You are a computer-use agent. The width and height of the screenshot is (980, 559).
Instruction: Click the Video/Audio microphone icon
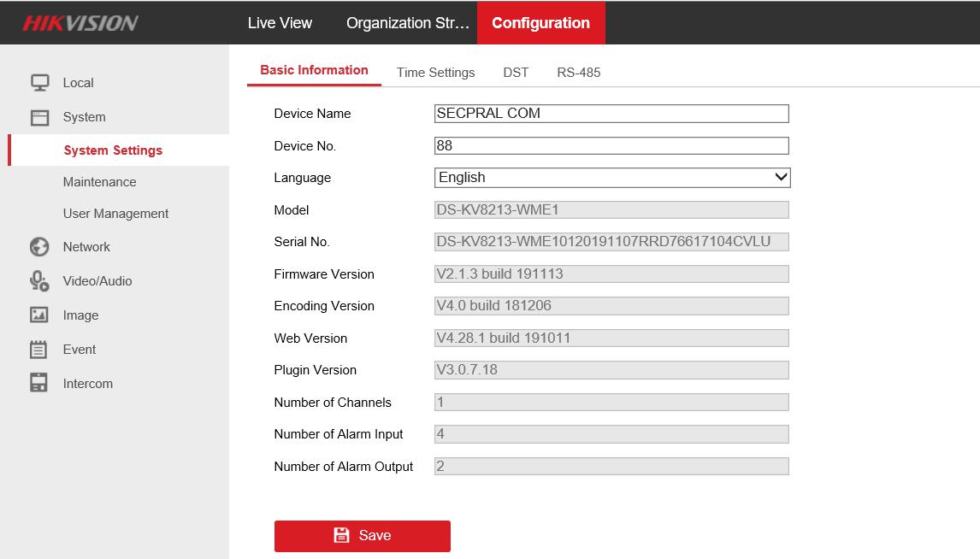39,281
